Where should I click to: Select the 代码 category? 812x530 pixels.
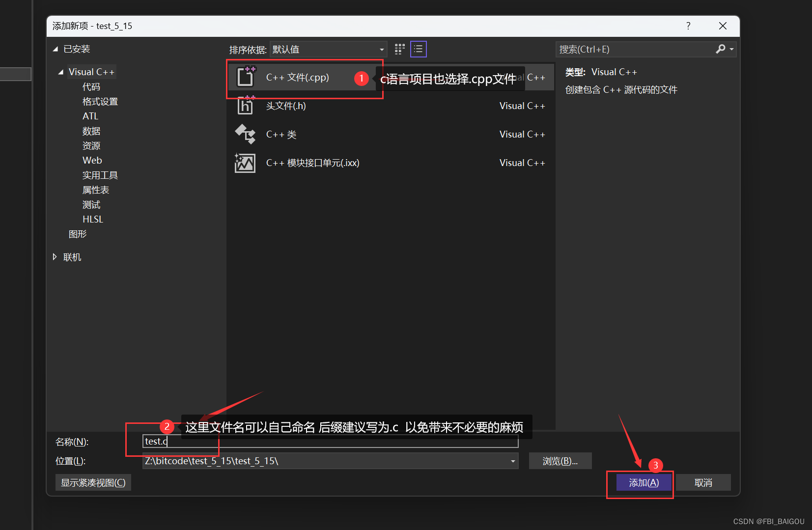tap(91, 86)
